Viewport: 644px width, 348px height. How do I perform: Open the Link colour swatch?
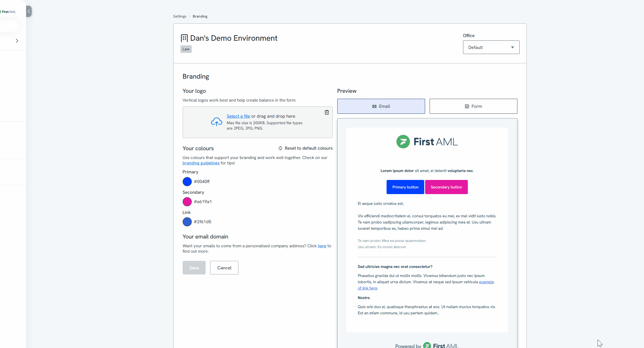[x=187, y=222]
